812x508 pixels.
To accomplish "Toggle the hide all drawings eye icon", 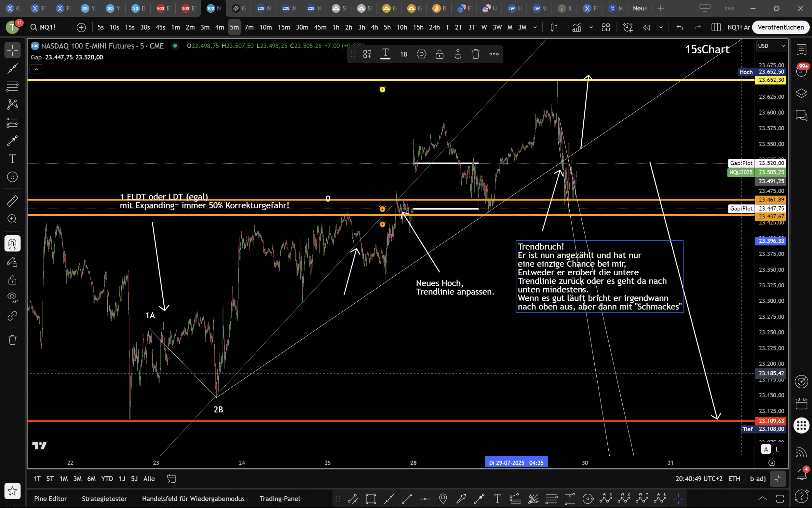I will [12, 297].
